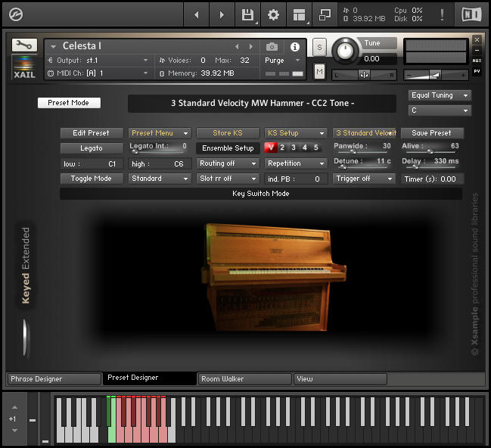Viewport: 491px width, 448px height.
Task: Toggle the PV button
Action: (x=477, y=71)
